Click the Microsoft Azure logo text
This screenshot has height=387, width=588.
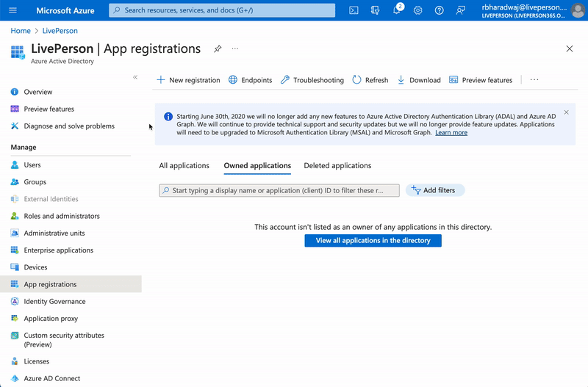65,10
